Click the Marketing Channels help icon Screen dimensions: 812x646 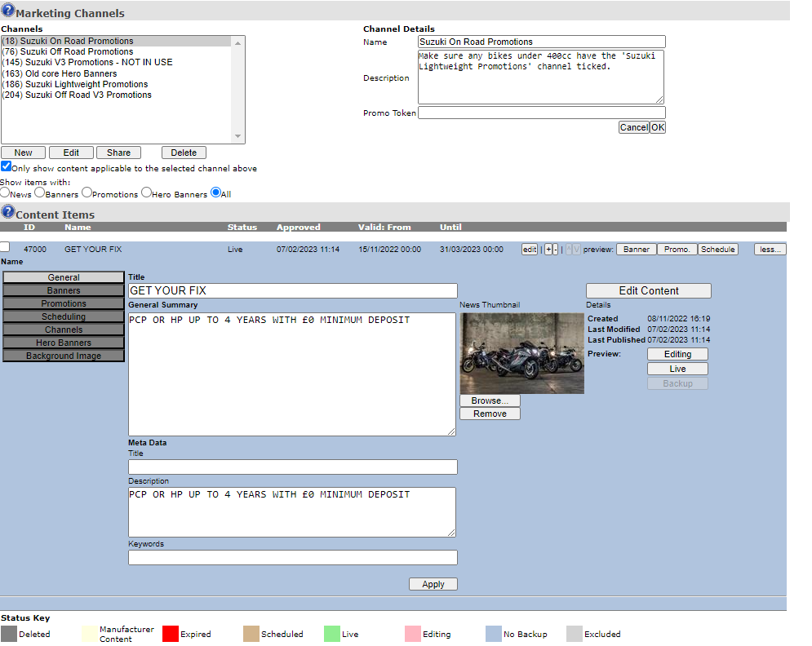click(x=8, y=11)
